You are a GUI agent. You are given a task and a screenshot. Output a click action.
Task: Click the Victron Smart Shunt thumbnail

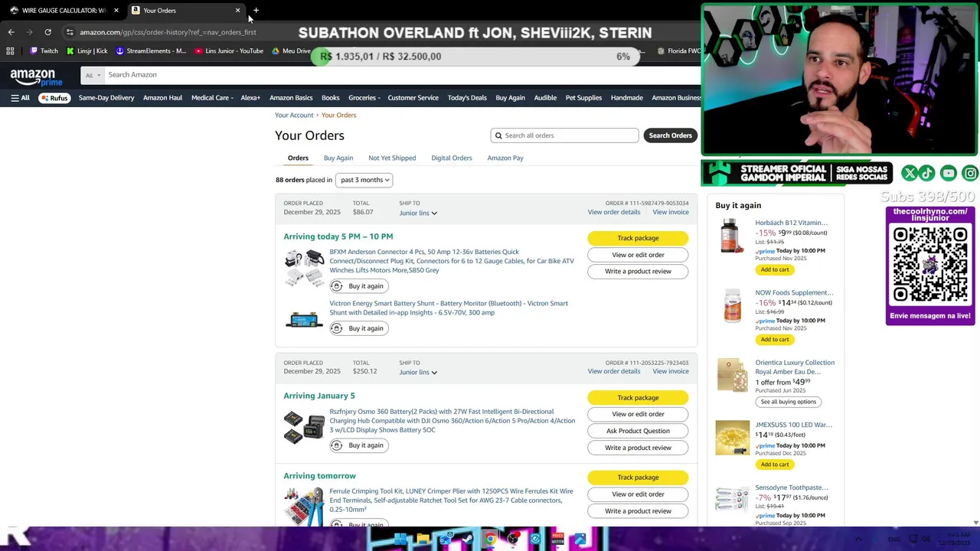[x=304, y=320]
